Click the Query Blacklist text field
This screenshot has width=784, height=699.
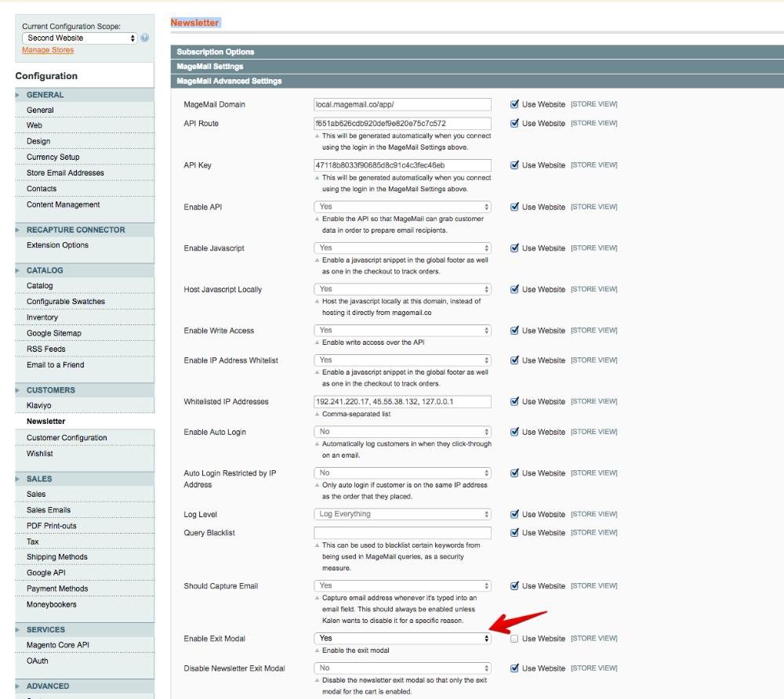(x=402, y=533)
